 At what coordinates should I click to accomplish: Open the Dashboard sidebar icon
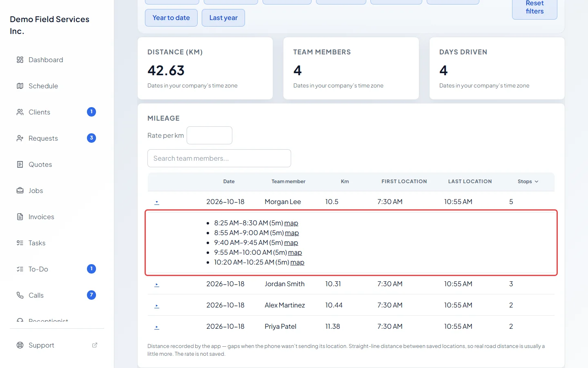[x=20, y=60]
